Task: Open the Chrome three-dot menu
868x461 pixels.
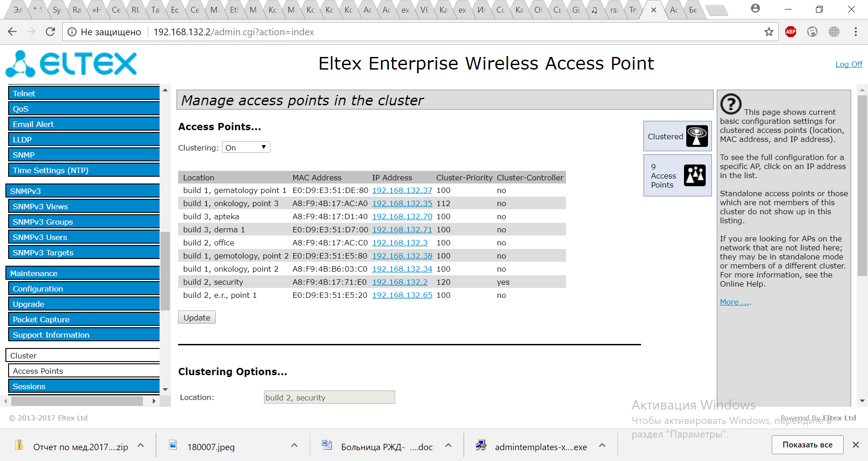Action: pos(855,32)
